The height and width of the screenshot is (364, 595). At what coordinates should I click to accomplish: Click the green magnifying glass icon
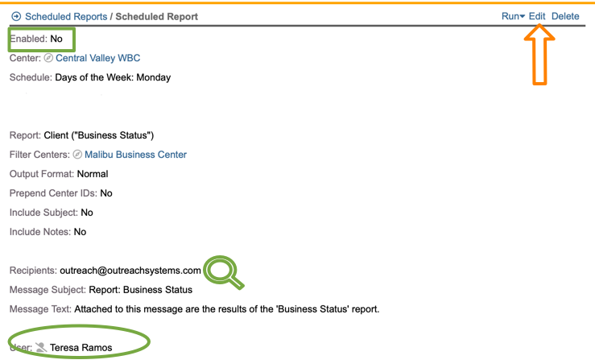click(224, 272)
